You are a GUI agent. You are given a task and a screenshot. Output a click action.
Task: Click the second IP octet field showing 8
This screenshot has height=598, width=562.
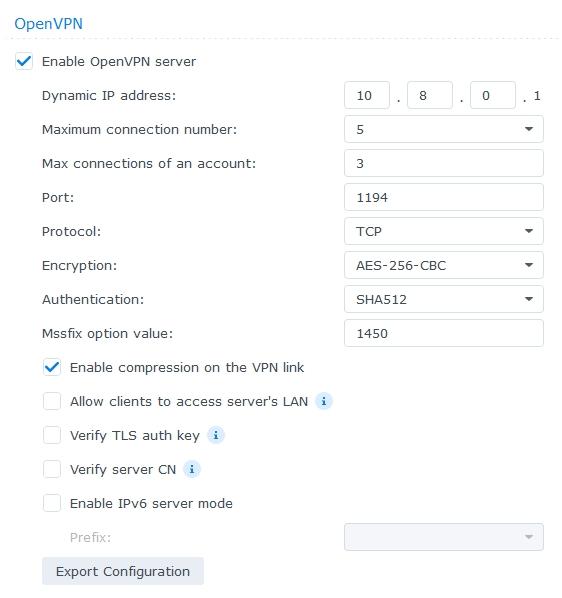click(430, 95)
